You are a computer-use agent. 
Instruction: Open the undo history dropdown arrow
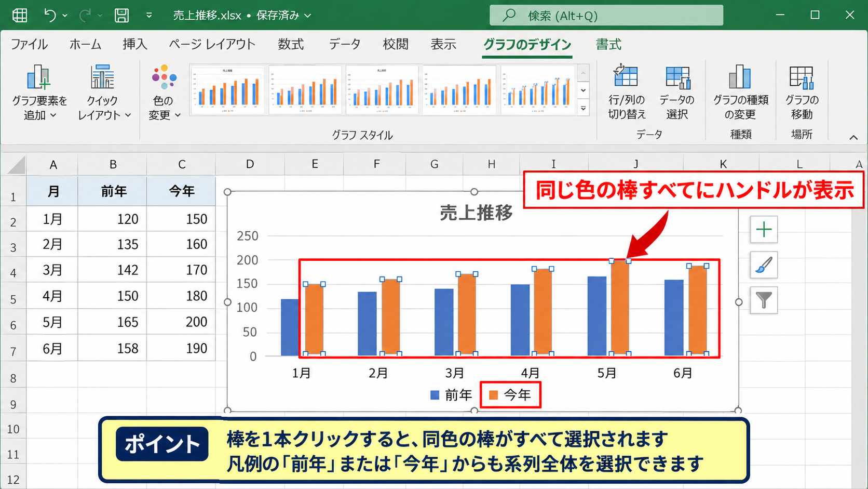(65, 16)
